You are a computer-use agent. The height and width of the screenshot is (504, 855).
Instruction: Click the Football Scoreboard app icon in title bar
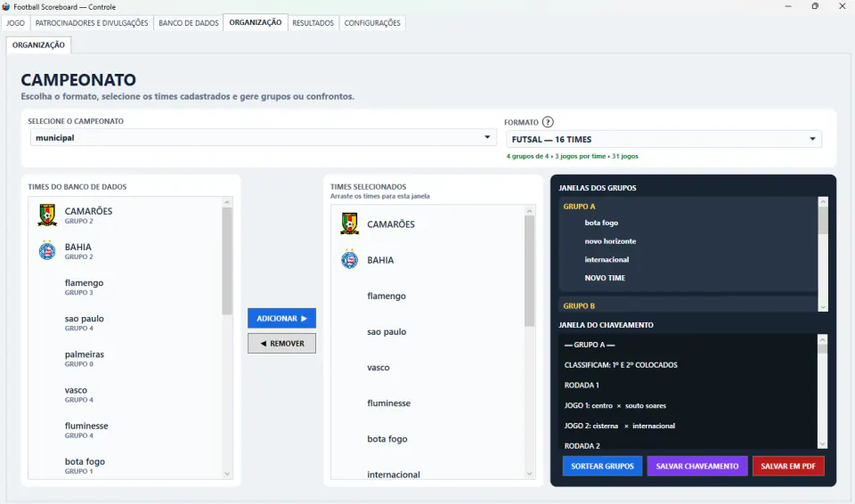6,6
